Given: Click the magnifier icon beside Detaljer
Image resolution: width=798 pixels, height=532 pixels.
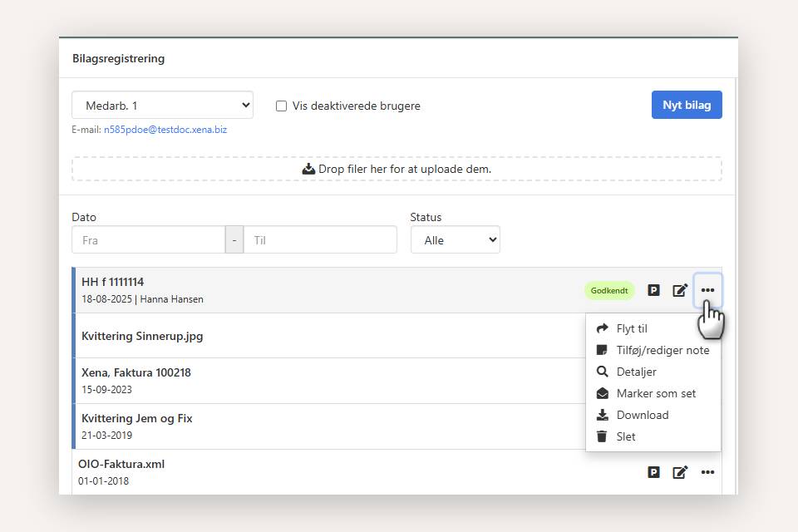Looking at the screenshot, I should [602, 372].
